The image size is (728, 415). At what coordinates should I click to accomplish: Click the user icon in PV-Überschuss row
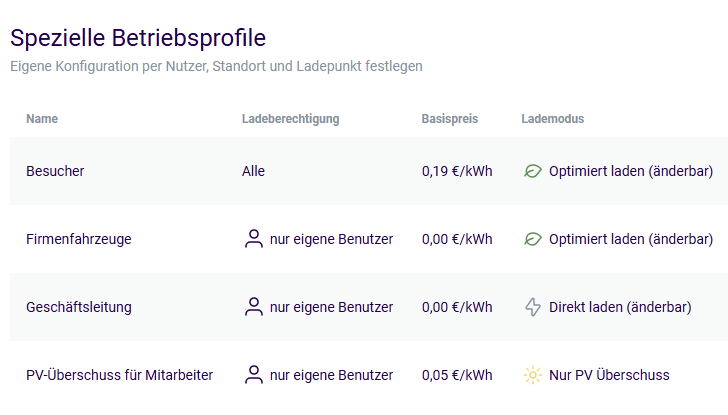(253, 375)
